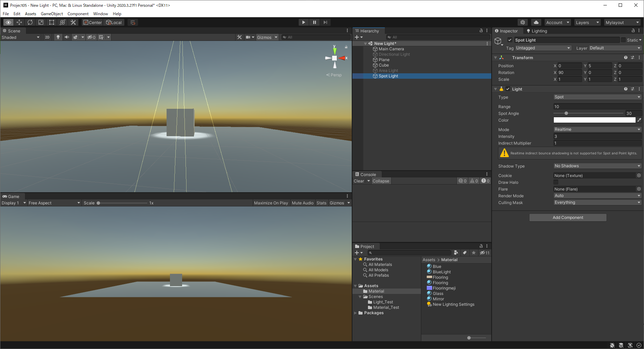Open Transform component help
This screenshot has width=644, height=349.
(x=626, y=57)
